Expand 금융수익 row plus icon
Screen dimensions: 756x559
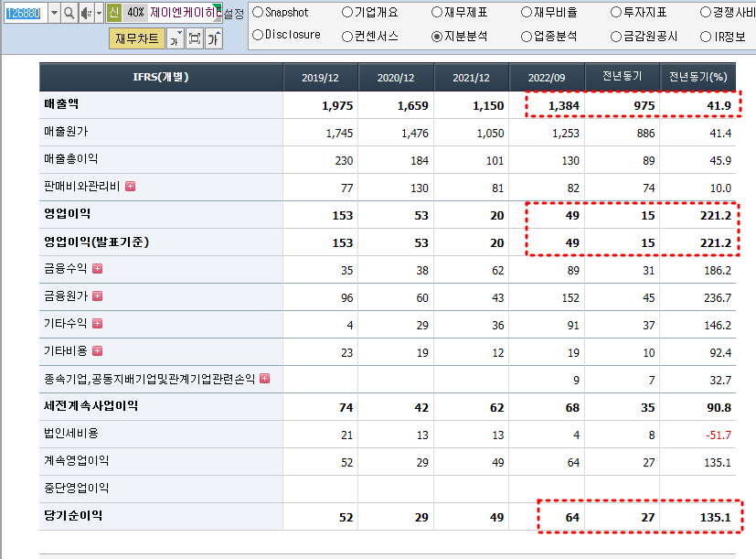point(98,268)
